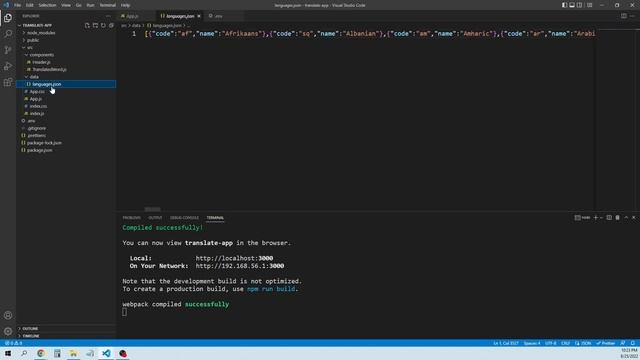Click Collapse Folders icon in Explorer

pos(111,25)
